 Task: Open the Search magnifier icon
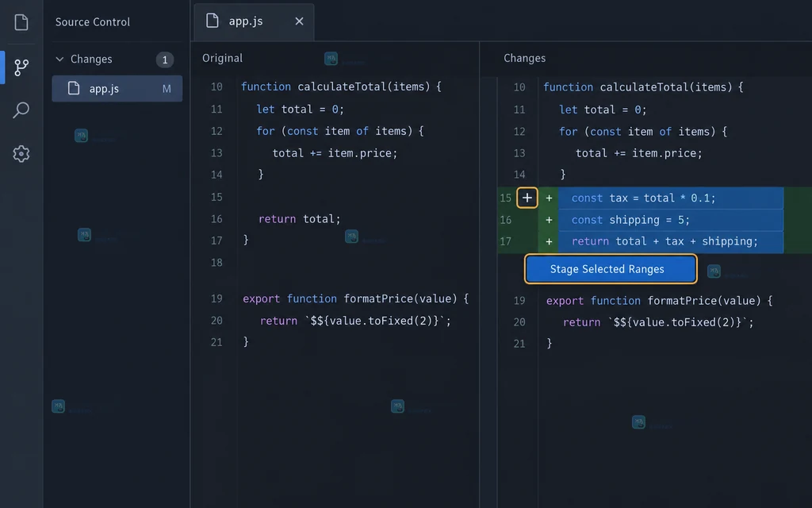pyautogui.click(x=21, y=110)
